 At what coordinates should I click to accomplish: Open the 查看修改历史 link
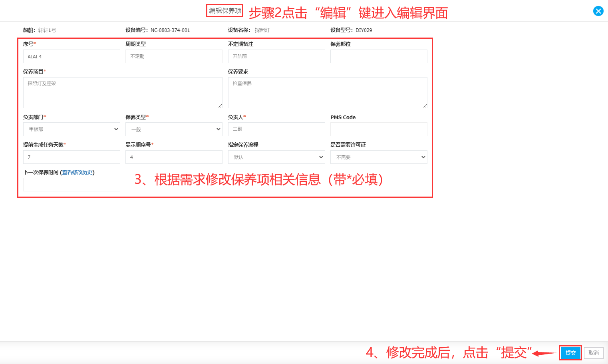coord(77,172)
